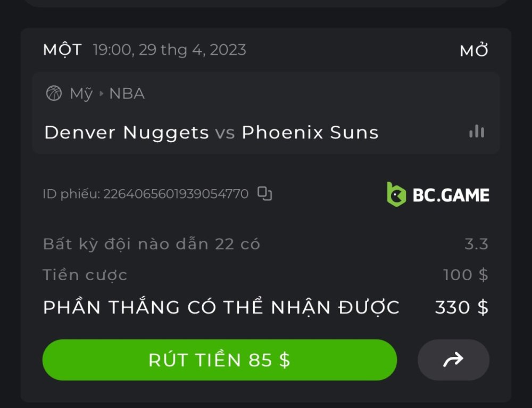Click the breadcrumb arrow between Mỹ and NBA
Image resolution: width=532 pixels, height=408 pixels.
pos(101,93)
